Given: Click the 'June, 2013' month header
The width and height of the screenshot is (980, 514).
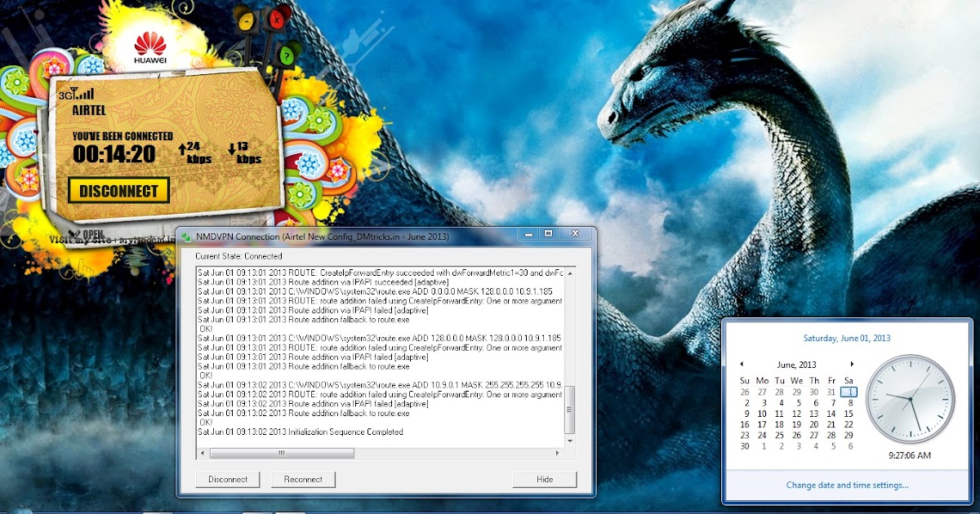Looking at the screenshot, I should coord(796,365).
